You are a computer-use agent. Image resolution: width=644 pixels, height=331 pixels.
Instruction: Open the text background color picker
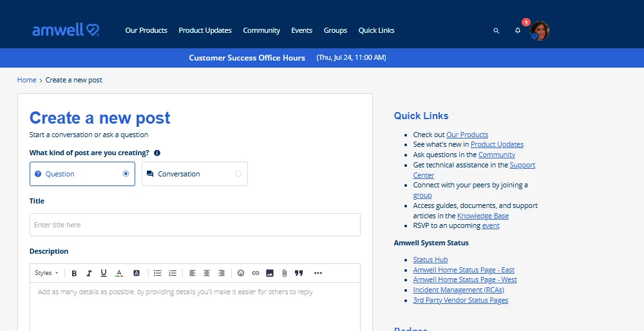coord(137,273)
